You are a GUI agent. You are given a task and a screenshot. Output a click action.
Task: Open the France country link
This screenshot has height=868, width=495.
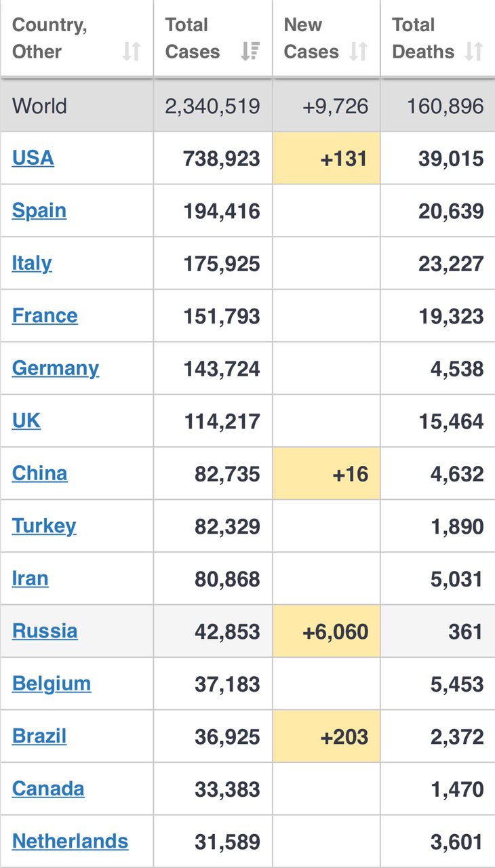tap(45, 315)
